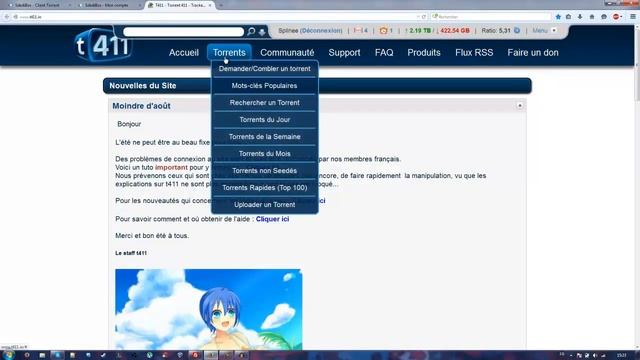The height and width of the screenshot is (360, 640).
Task: Open address bar history dropdown arrow
Action: coord(418,17)
